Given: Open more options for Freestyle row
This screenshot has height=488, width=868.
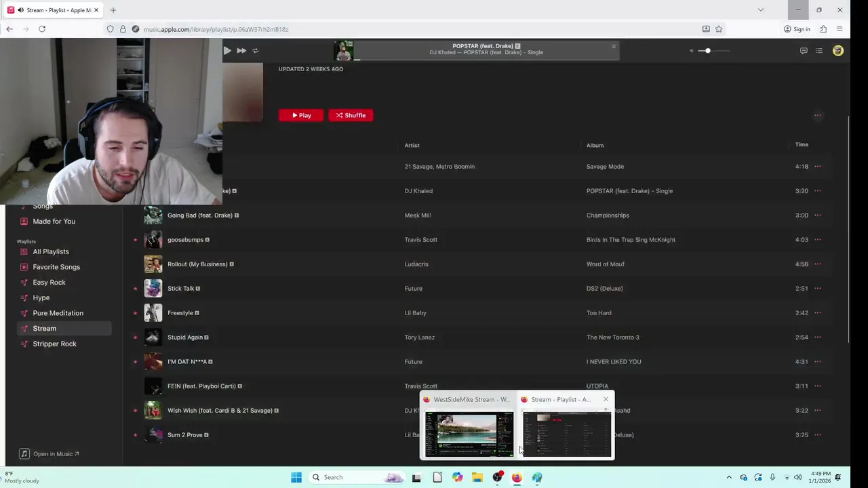Looking at the screenshot, I should [818, 313].
